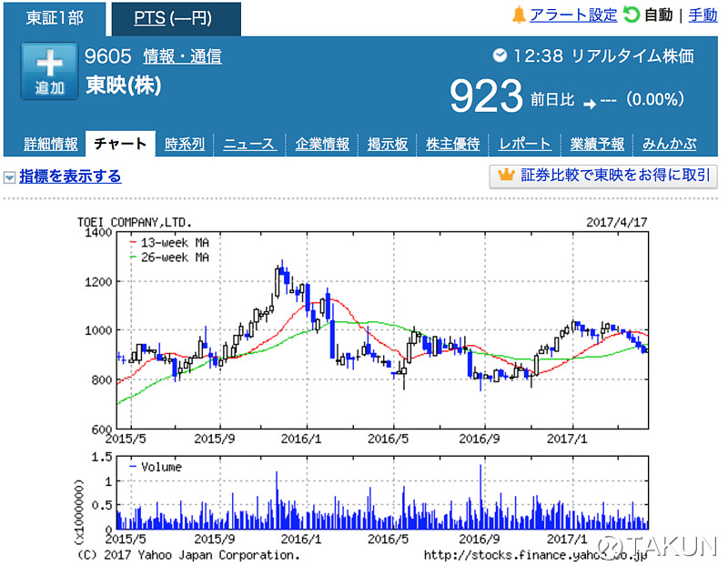
Task: Click the blue volume bar chart
Action: (382, 492)
